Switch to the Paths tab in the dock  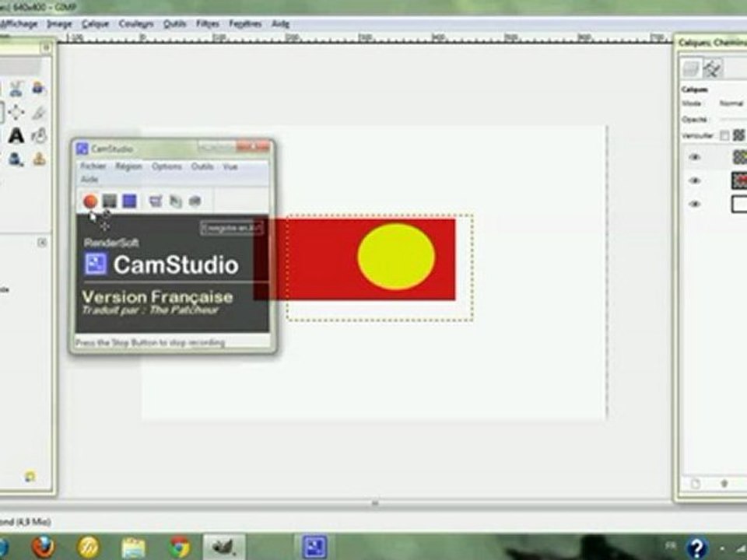tap(713, 68)
